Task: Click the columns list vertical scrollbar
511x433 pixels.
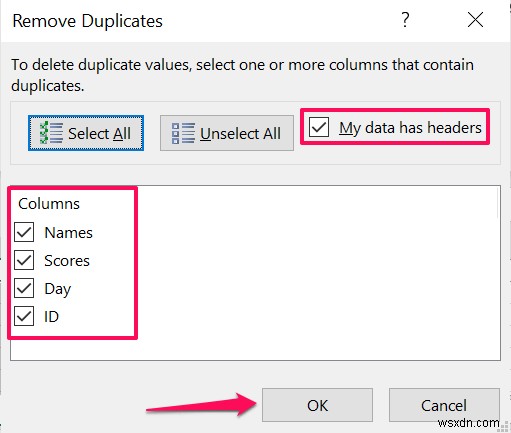Action: [x=498, y=203]
